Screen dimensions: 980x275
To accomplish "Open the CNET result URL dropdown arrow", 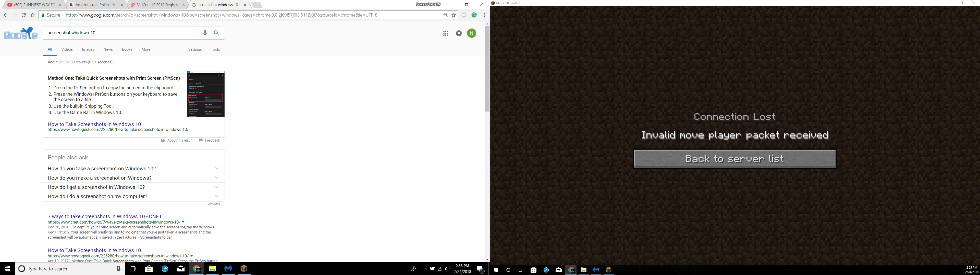I will (x=183, y=222).
